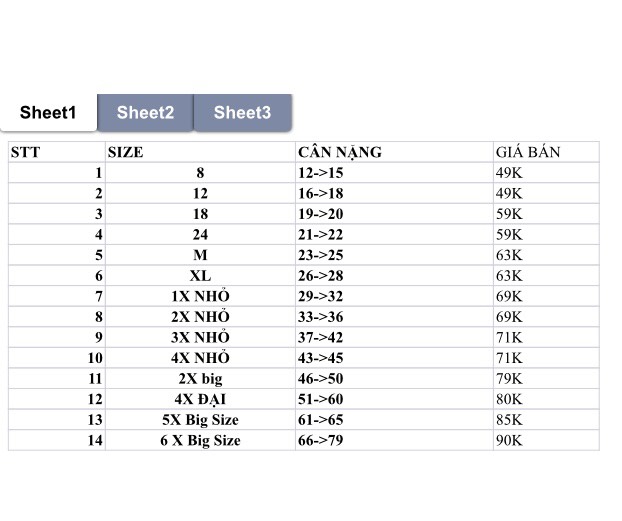Switch to the Sheet1 tab

[48, 113]
